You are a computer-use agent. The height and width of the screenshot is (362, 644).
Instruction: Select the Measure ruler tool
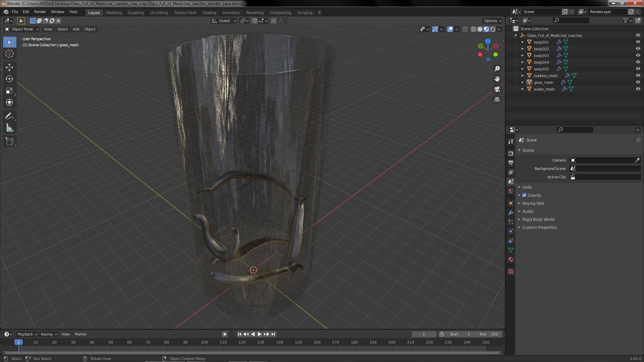pyautogui.click(x=9, y=128)
